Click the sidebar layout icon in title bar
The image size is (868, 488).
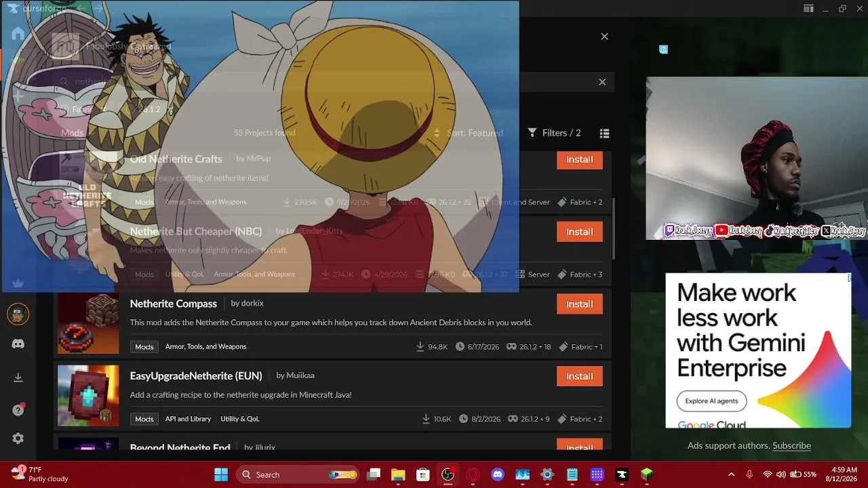[x=808, y=9]
